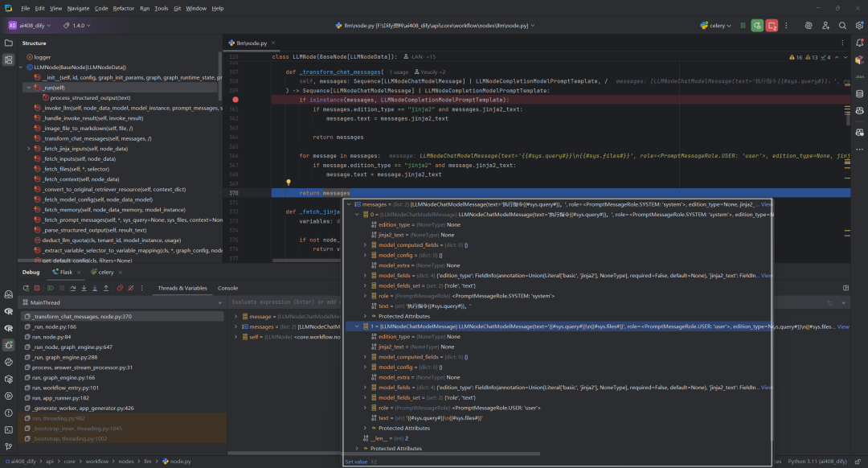
Task: Click the Step Out debug icon
Action: click(x=106, y=288)
